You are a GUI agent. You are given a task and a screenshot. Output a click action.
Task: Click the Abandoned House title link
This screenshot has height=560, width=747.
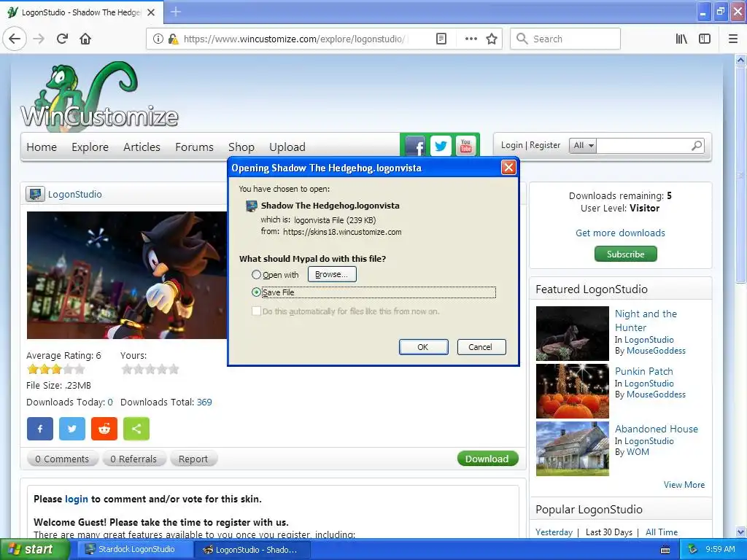point(656,429)
